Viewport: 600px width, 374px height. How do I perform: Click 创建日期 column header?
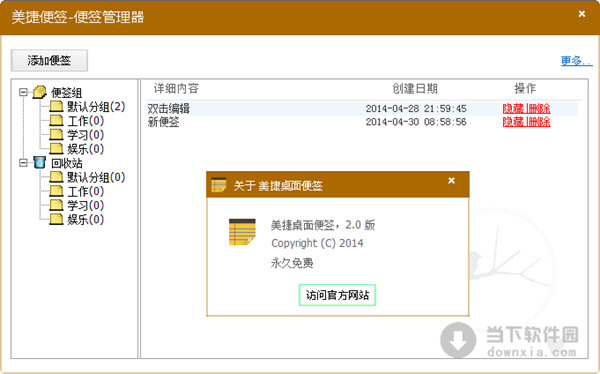click(415, 89)
